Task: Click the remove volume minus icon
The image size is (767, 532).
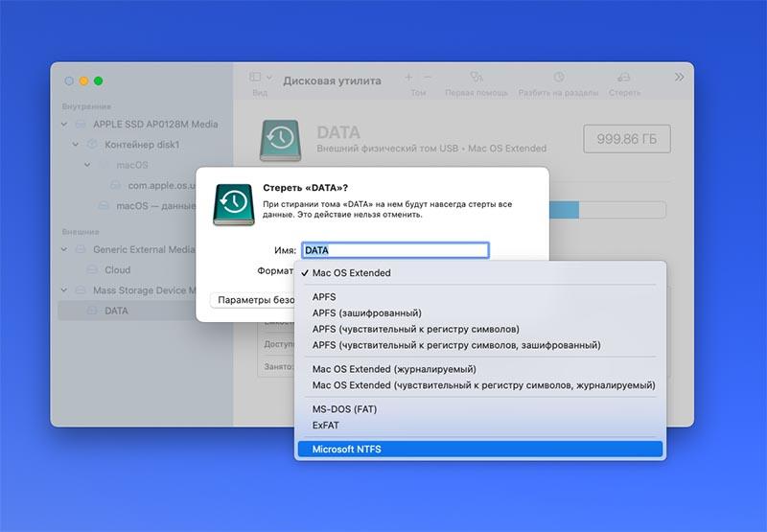Action: tap(427, 77)
